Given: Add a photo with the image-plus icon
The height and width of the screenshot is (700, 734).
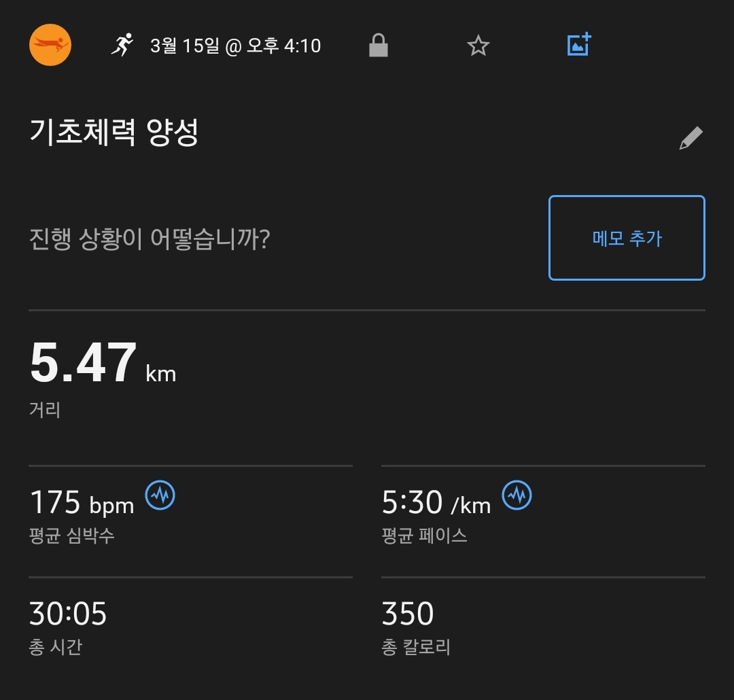Looking at the screenshot, I should pos(579,44).
